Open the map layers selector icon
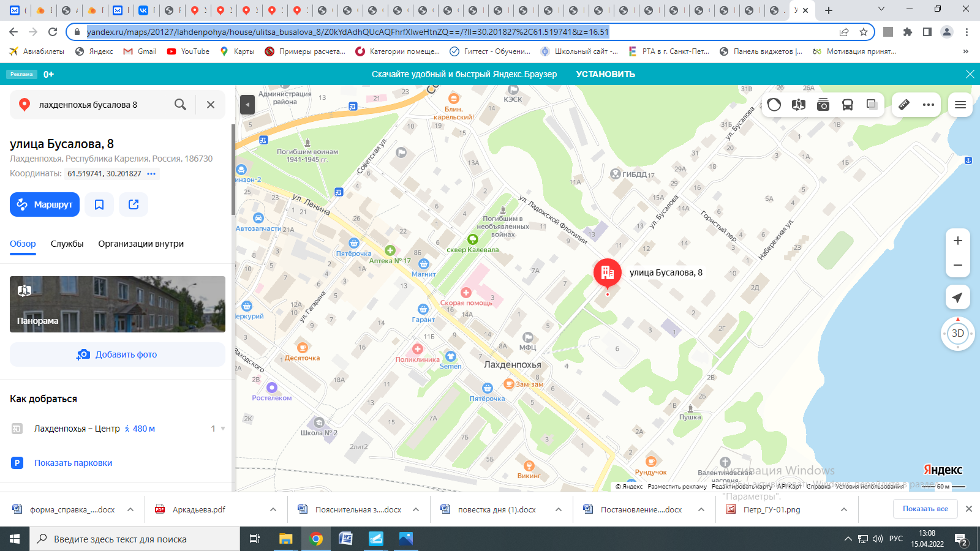 (872, 105)
